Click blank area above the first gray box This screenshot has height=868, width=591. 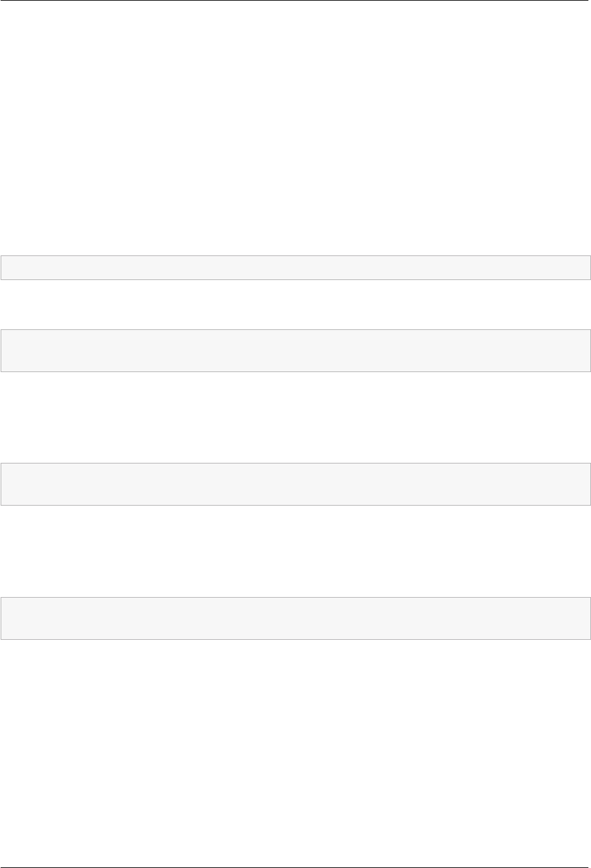click(295, 128)
